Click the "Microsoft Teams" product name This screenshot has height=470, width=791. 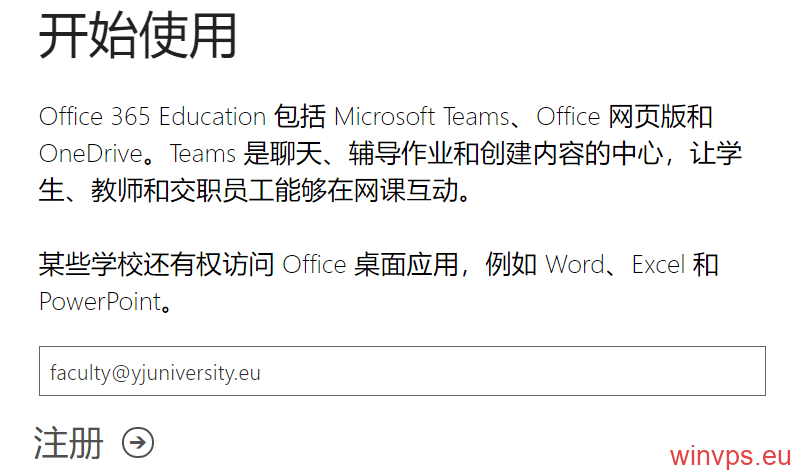coord(421,116)
